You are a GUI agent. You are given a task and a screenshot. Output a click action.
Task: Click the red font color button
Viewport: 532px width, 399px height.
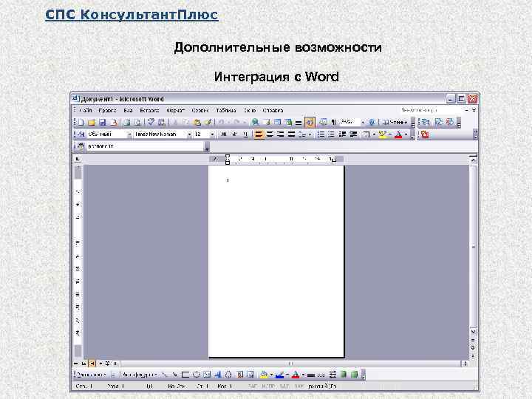(x=399, y=134)
